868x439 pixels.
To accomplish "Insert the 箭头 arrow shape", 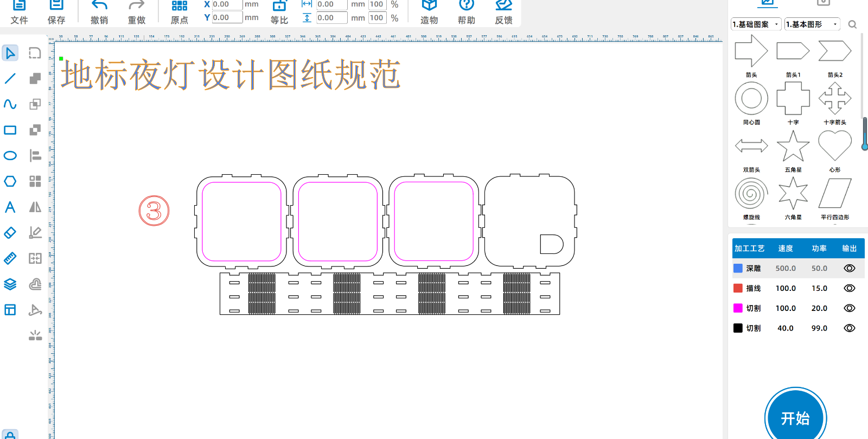I will [751, 51].
